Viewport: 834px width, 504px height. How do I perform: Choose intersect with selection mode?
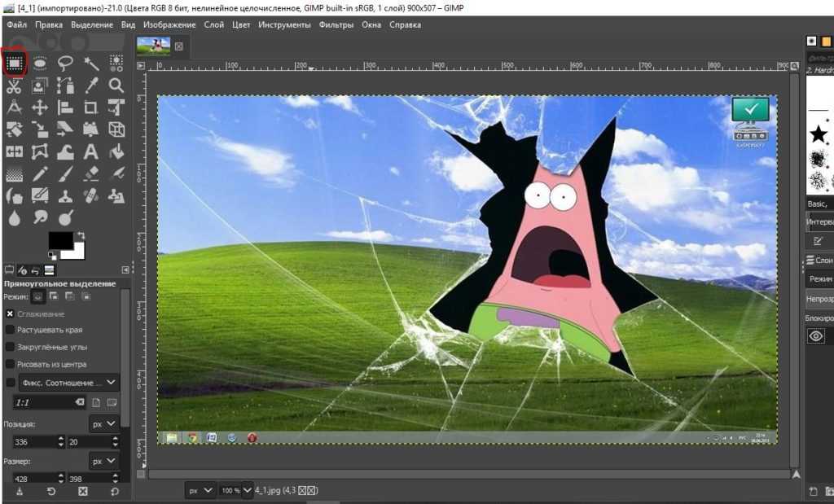(86, 296)
